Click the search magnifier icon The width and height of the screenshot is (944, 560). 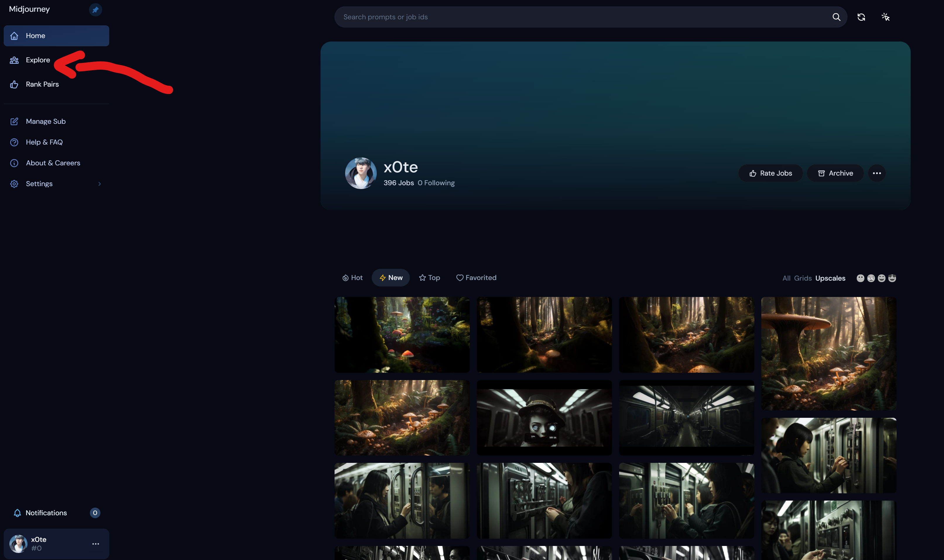[x=836, y=17]
